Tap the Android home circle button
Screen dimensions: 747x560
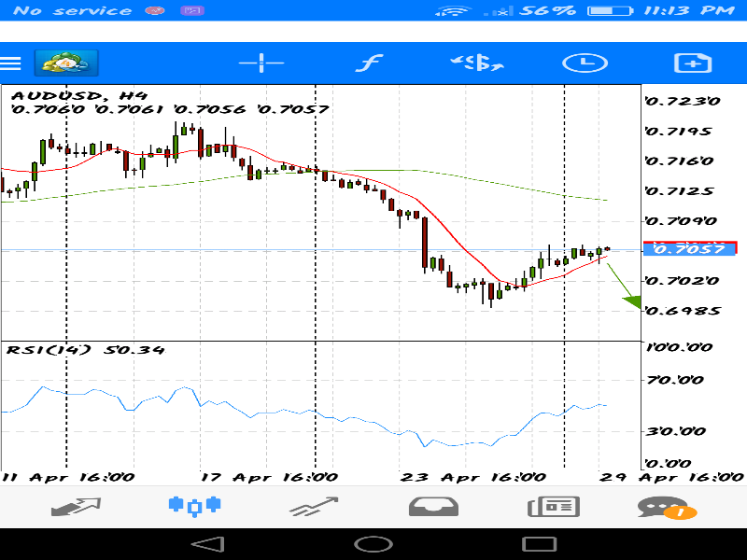pyautogui.click(x=373, y=544)
